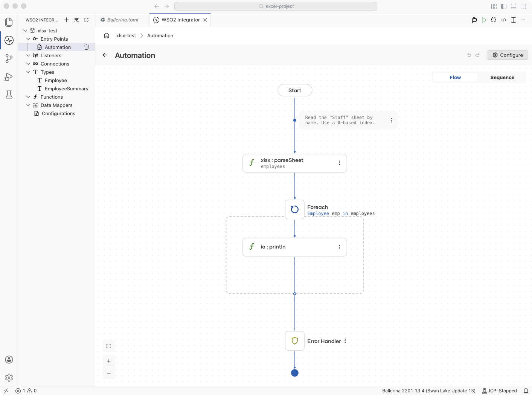Screen dimensions: 532x395
Task: Switch diagram to Flow view
Action: (455, 77)
